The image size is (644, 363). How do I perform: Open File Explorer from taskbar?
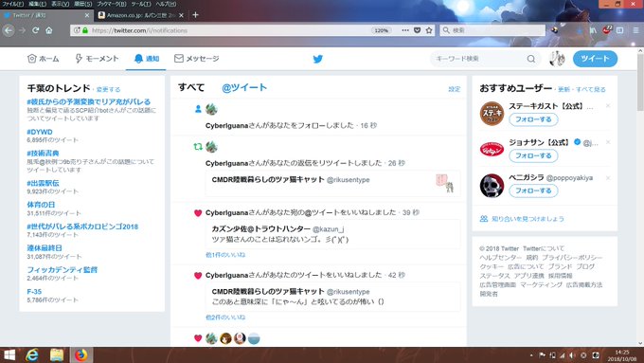pos(57,354)
